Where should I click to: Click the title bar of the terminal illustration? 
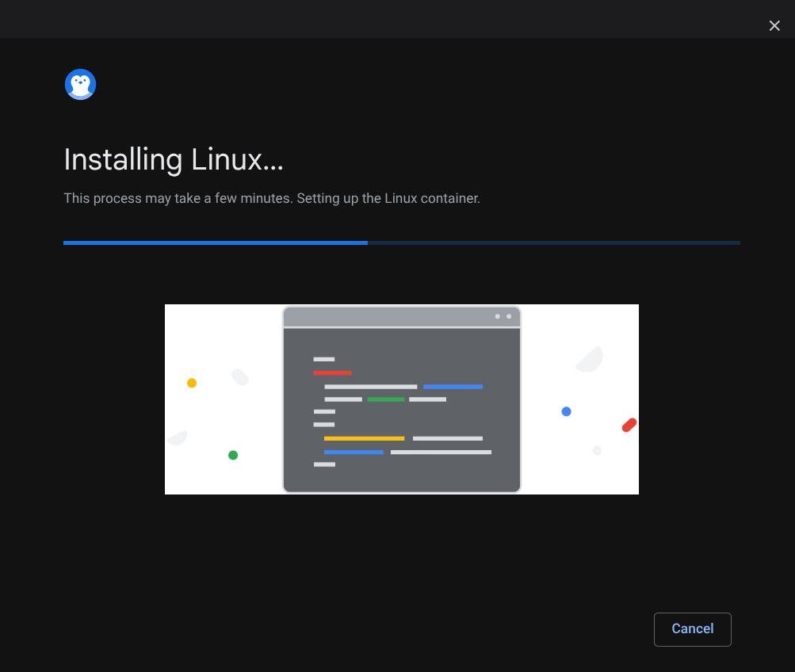(x=388, y=317)
